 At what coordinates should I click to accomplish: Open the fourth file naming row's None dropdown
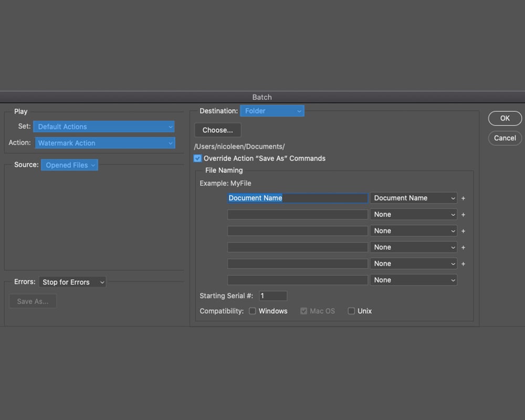point(414,247)
